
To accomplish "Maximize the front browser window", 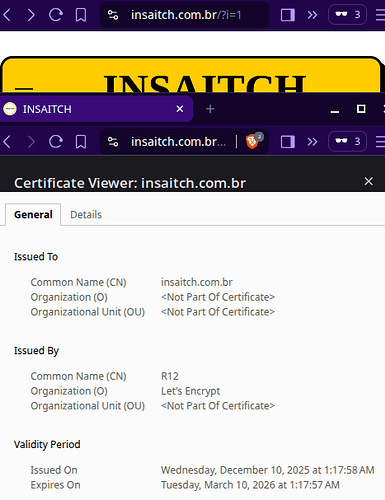I will click(x=361, y=109).
